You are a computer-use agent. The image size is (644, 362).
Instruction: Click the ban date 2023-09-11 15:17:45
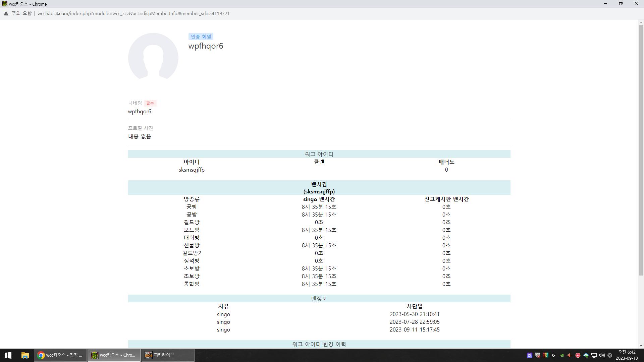point(415,329)
